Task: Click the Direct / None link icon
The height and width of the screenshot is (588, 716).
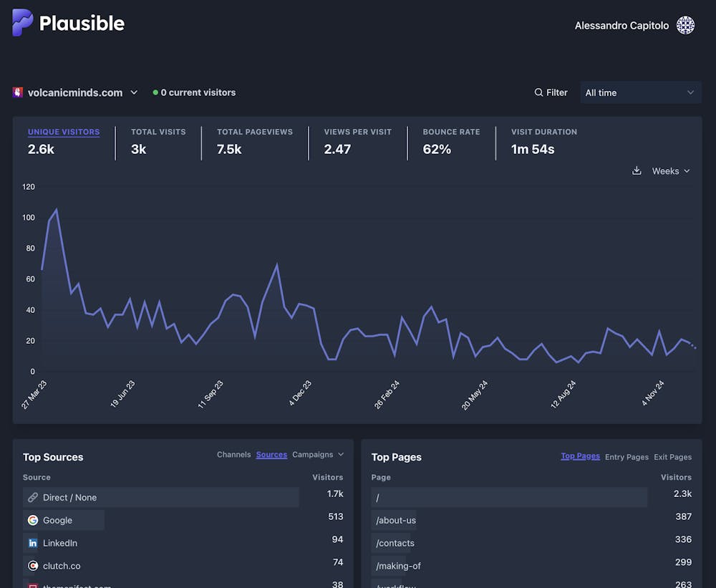Action: 32,497
